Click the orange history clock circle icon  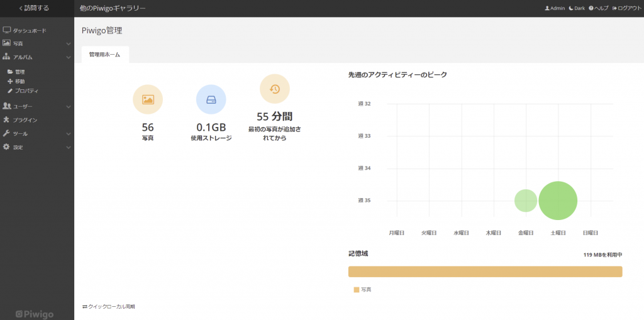(x=275, y=89)
